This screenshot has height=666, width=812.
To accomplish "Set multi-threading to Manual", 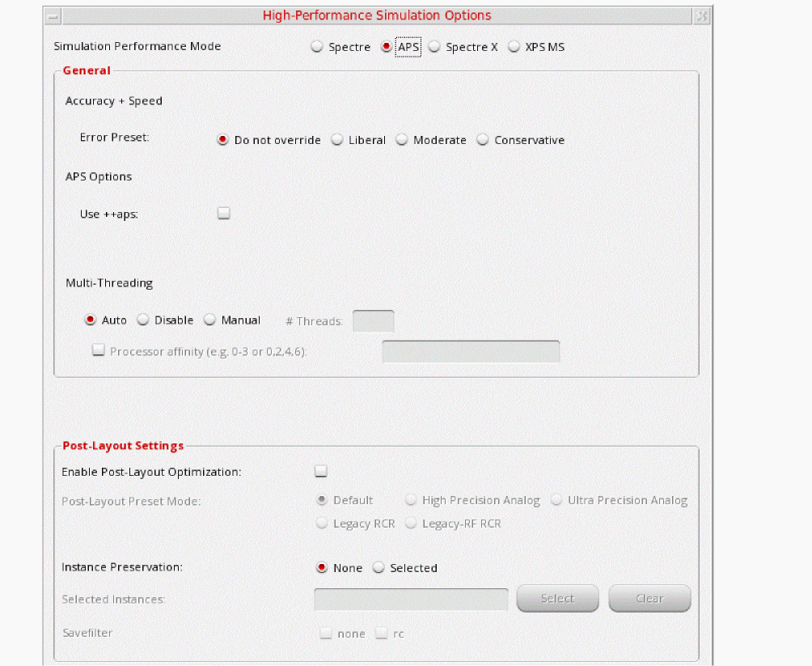I will coord(209,320).
